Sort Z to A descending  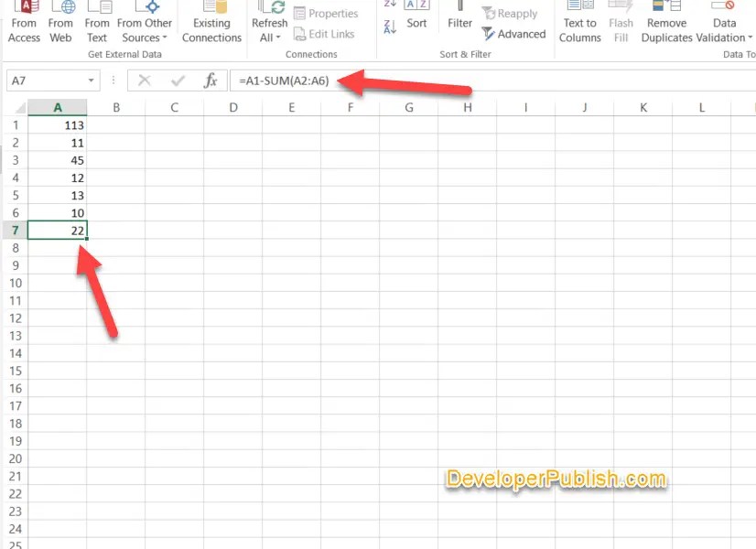tap(390, 27)
